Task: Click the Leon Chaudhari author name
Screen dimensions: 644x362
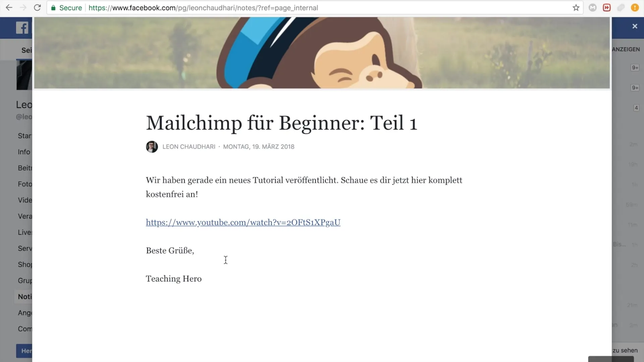Action: (x=189, y=146)
